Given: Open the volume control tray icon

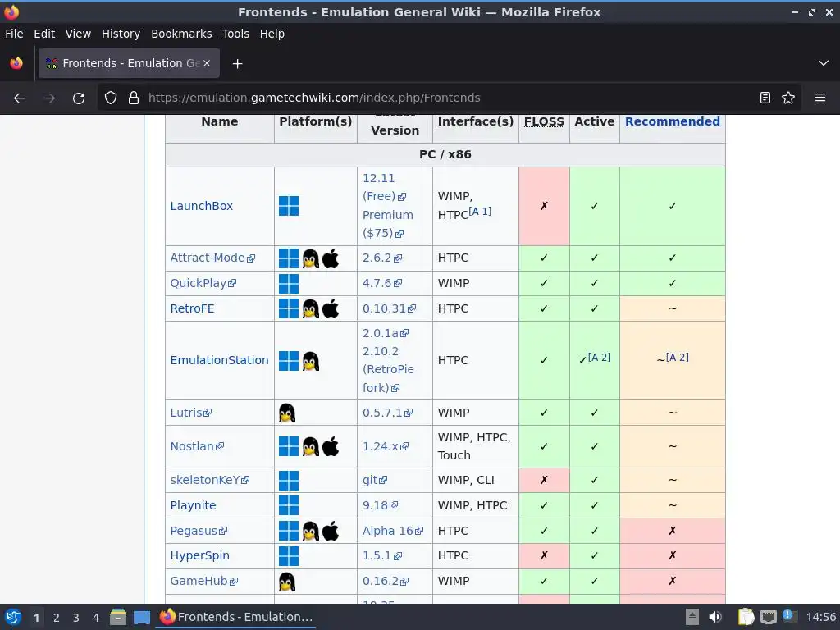Looking at the screenshot, I should pyautogui.click(x=714, y=617).
